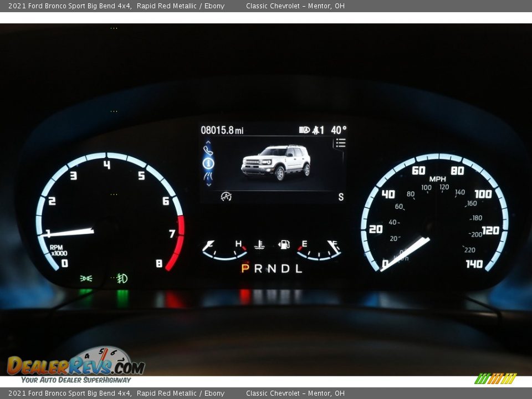Click the H mark on temperature gauge
The image size is (532, 399).
pos(238,244)
